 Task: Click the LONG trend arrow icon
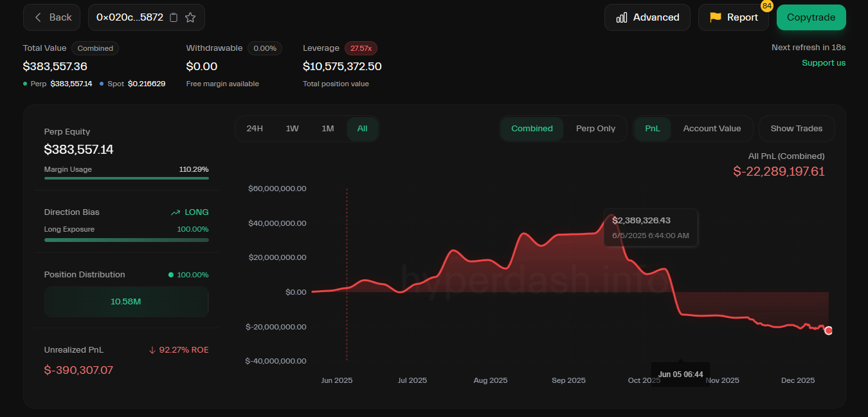(x=176, y=212)
